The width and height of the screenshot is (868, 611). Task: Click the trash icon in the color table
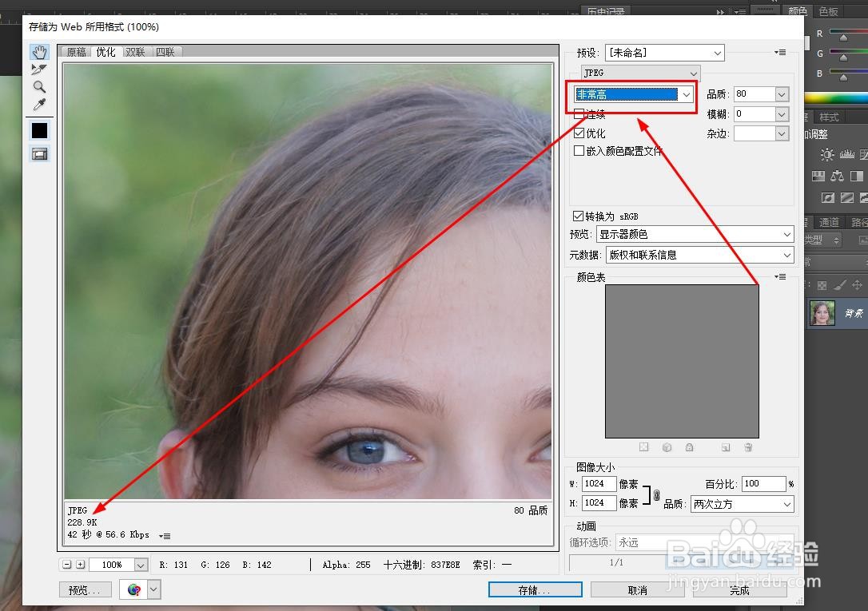[748, 447]
